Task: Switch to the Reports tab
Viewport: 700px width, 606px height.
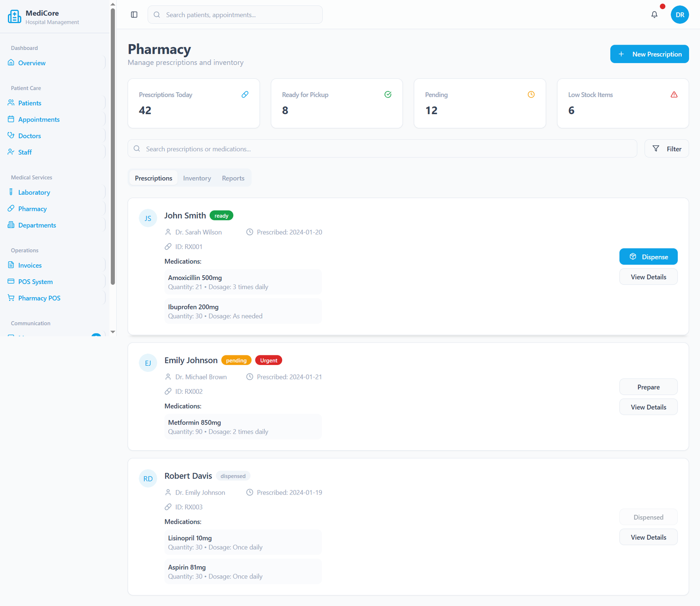Action: pyautogui.click(x=233, y=178)
